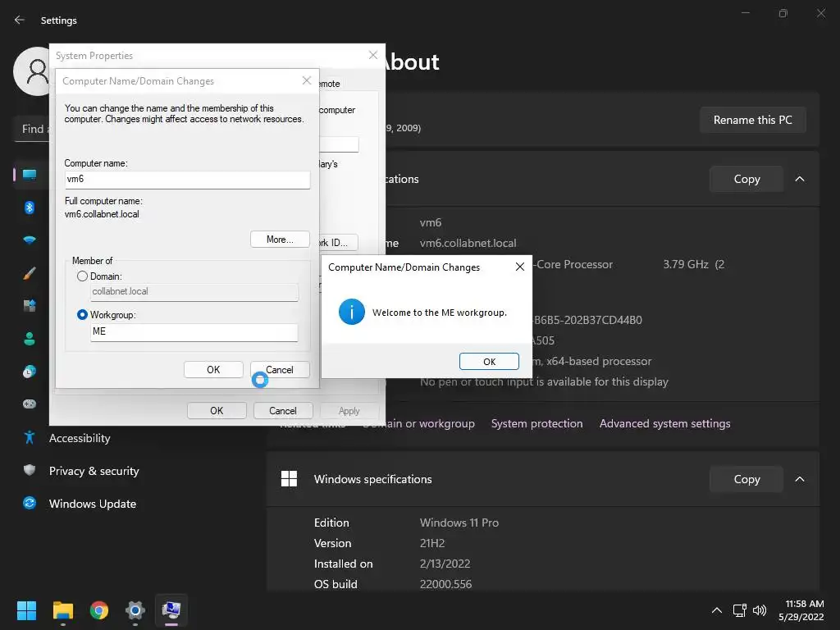Open the clock and date at 11:58 AM

coord(801,610)
